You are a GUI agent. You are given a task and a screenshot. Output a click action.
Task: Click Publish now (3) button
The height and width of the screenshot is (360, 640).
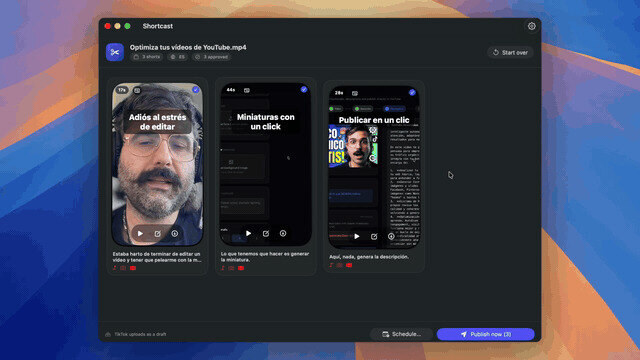(x=486, y=334)
